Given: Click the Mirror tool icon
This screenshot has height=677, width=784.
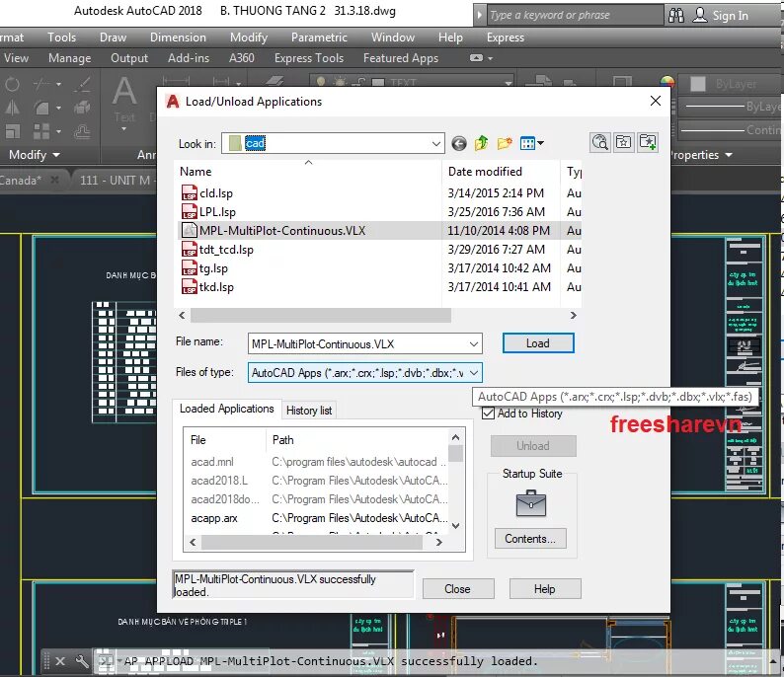Looking at the screenshot, I should 12,108.
